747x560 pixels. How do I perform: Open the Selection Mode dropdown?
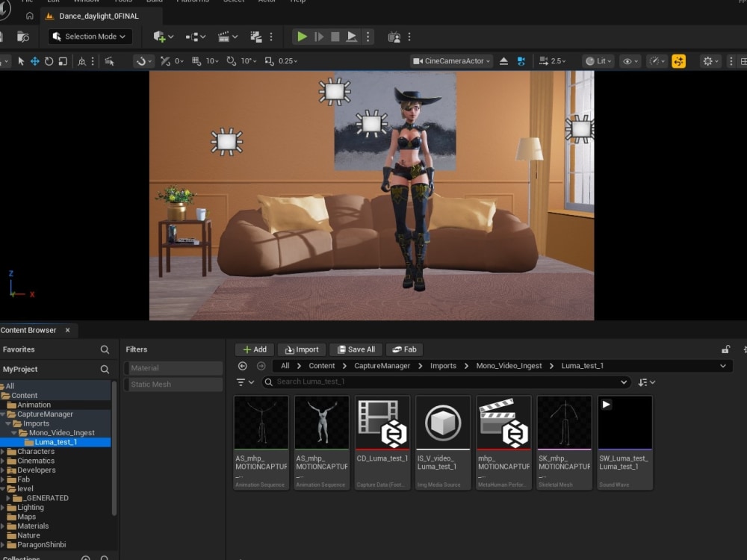(90, 37)
